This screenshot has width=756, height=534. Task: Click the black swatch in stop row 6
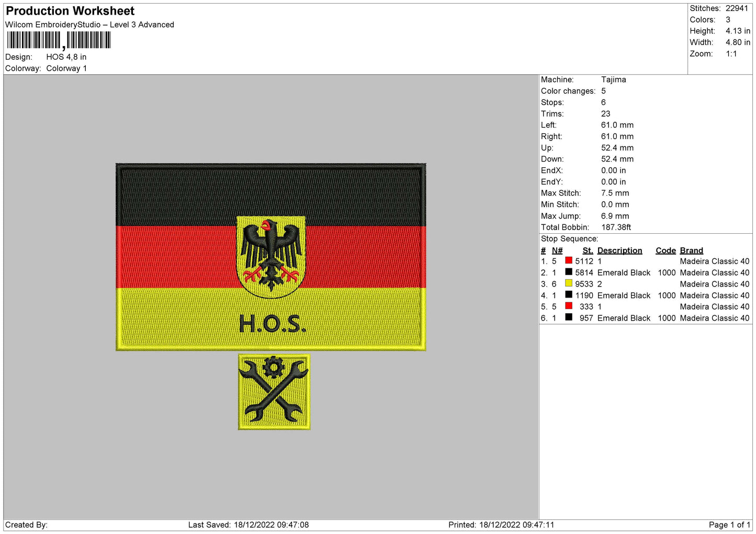pyautogui.click(x=568, y=317)
